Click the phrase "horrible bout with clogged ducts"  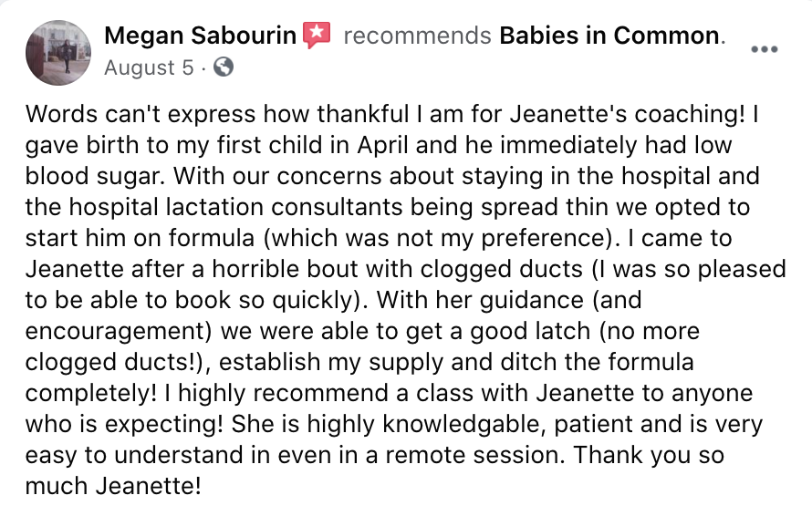click(397, 269)
